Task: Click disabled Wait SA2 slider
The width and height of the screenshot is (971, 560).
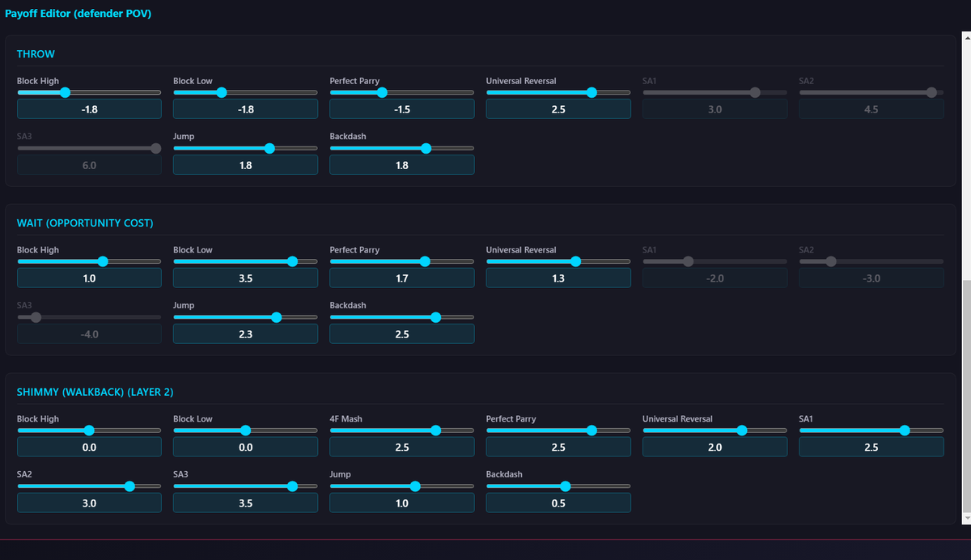Action: tap(871, 261)
